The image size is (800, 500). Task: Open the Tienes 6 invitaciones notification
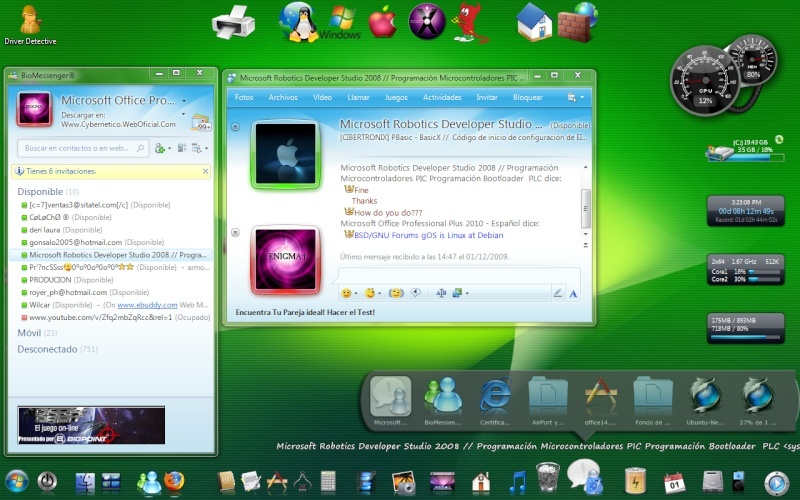[61, 171]
